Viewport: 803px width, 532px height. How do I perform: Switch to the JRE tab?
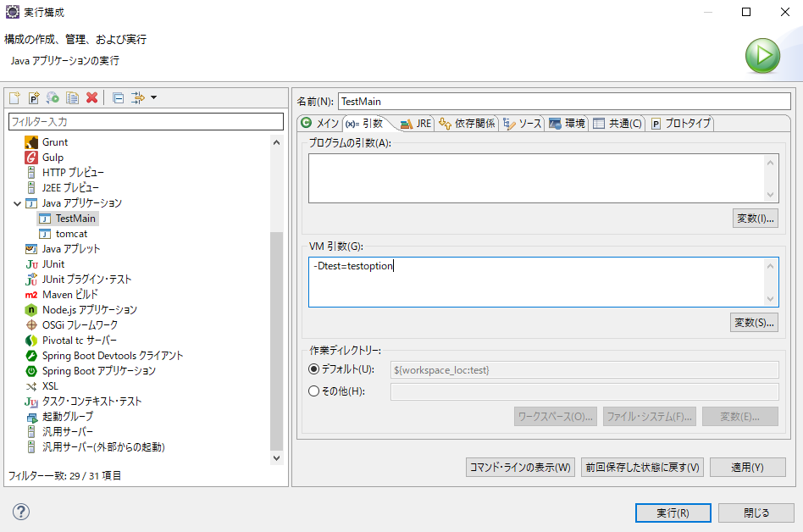click(x=416, y=124)
